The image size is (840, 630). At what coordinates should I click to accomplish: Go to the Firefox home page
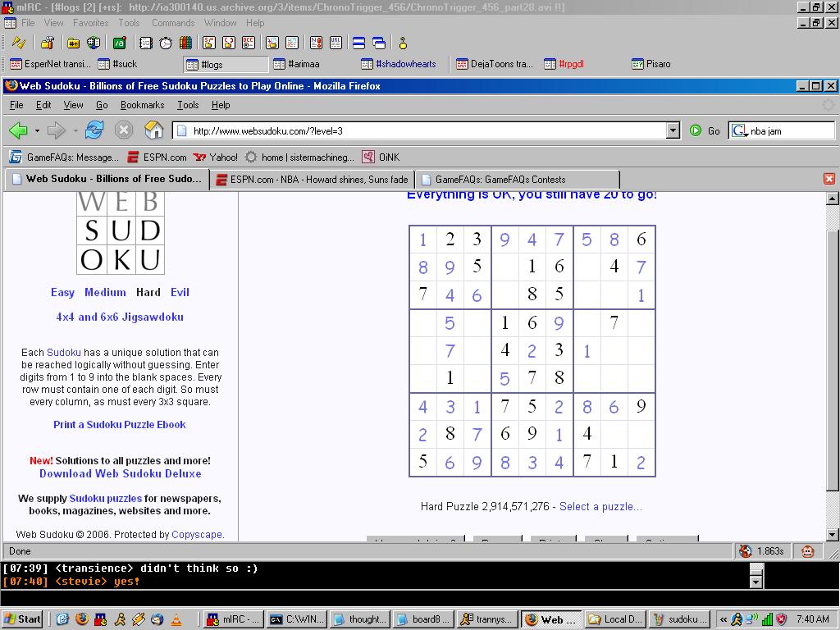153,130
